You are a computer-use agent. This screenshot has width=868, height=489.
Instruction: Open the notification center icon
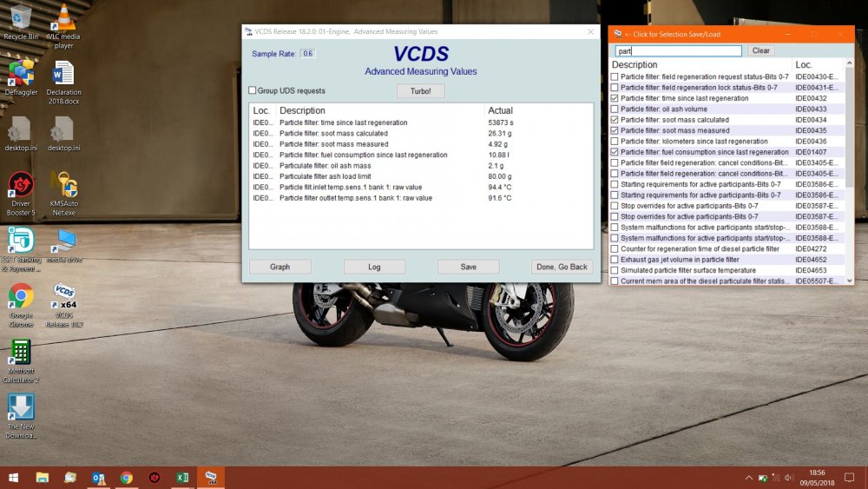coord(849,478)
